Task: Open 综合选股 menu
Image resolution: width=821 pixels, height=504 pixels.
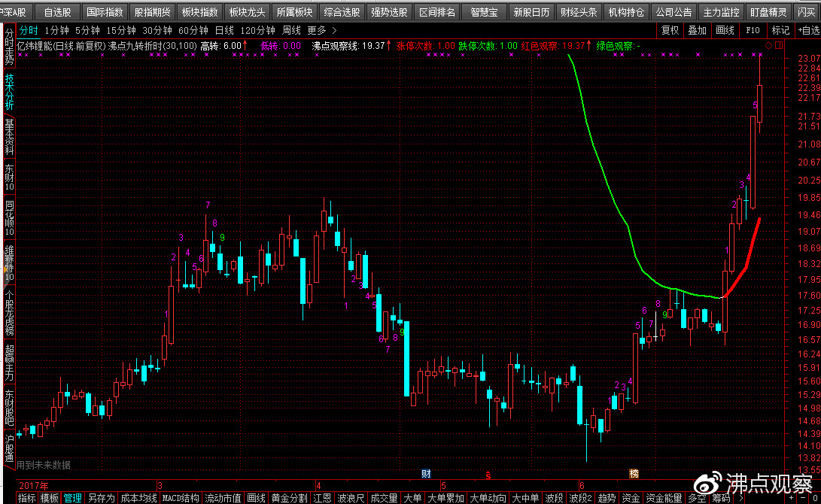Action: point(342,11)
